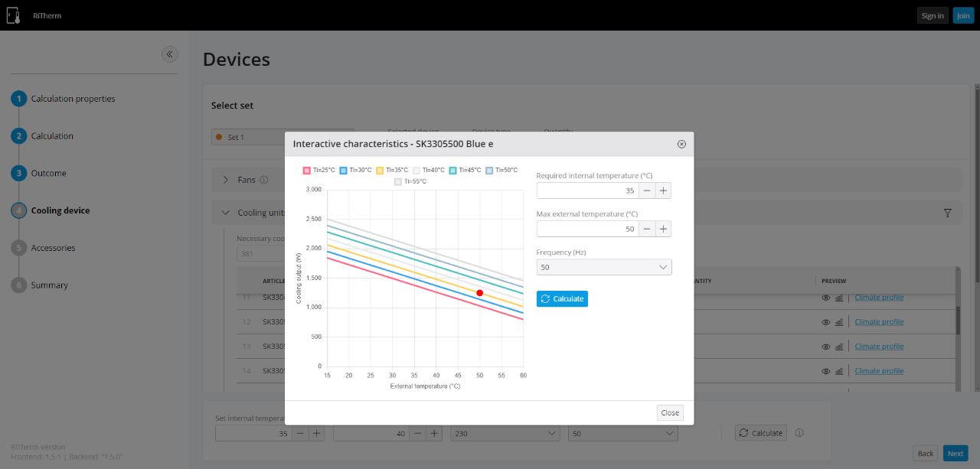Decrease Max external temperature with minus button
The image size is (980, 469).
pyautogui.click(x=647, y=229)
